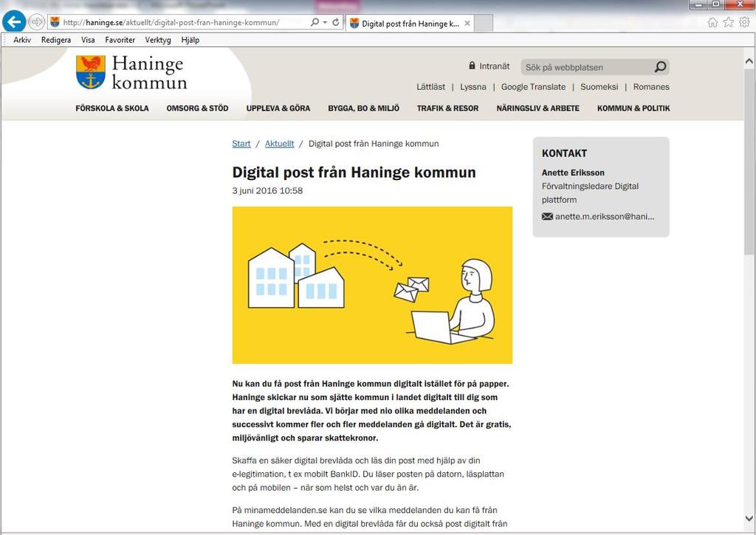Open the Romanes link
Viewport: 756px width, 535px height.
[x=651, y=87]
